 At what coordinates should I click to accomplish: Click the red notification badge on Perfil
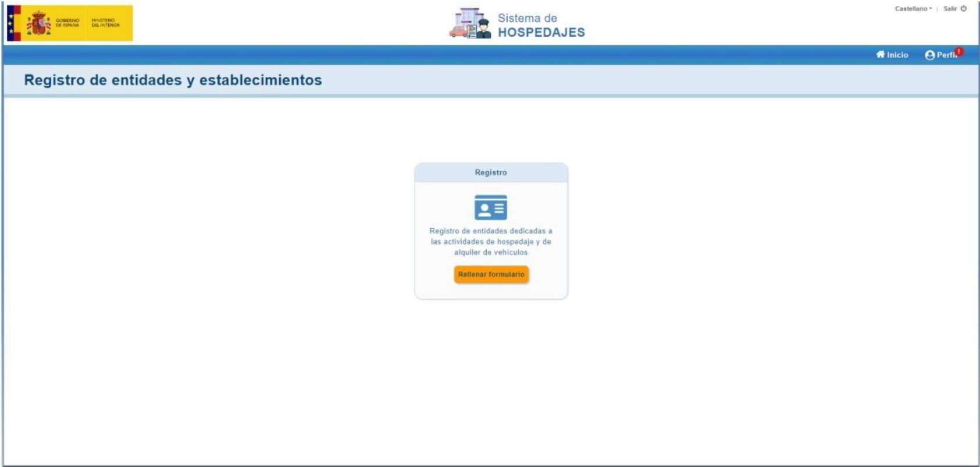tap(959, 51)
